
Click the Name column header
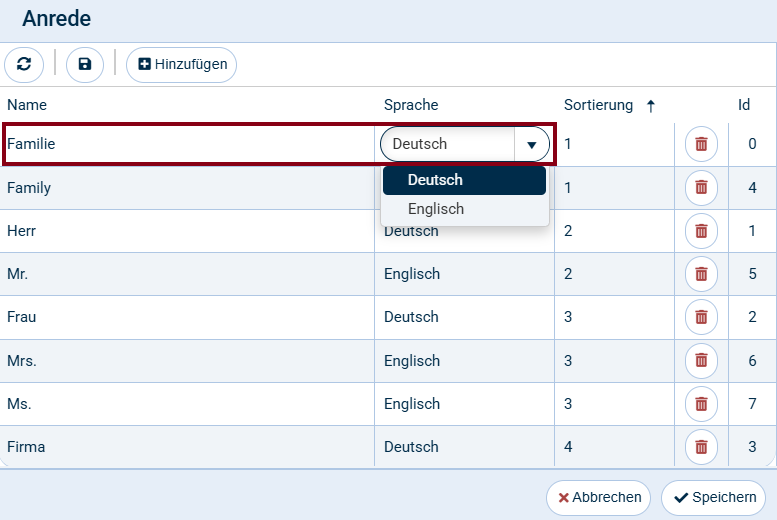pos(27,105)
